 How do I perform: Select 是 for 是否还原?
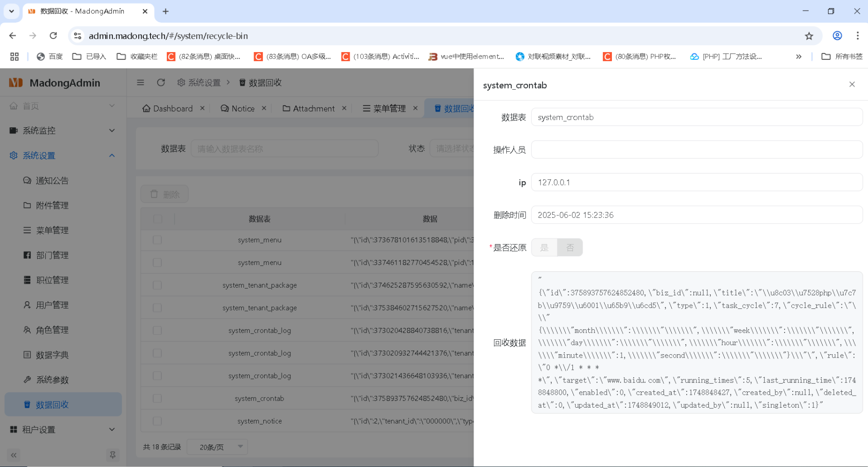[x=544, y=247]
